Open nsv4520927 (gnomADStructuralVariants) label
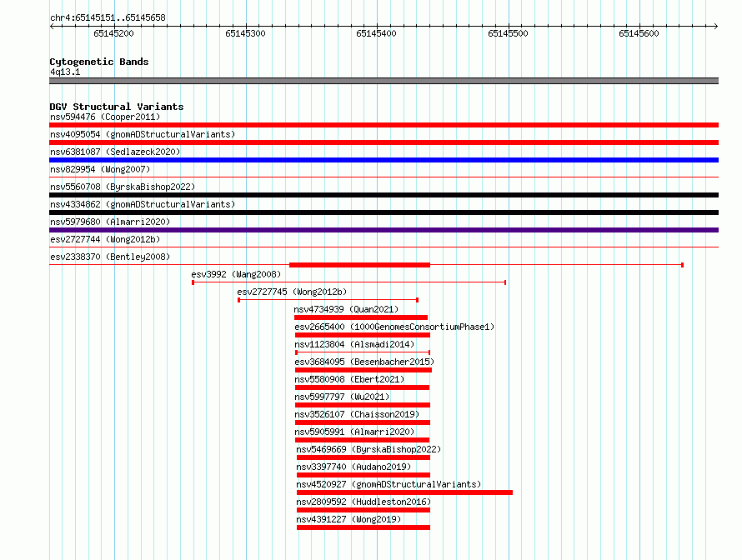The height and width of the screenshot is (560, 742). pos(389,484)
